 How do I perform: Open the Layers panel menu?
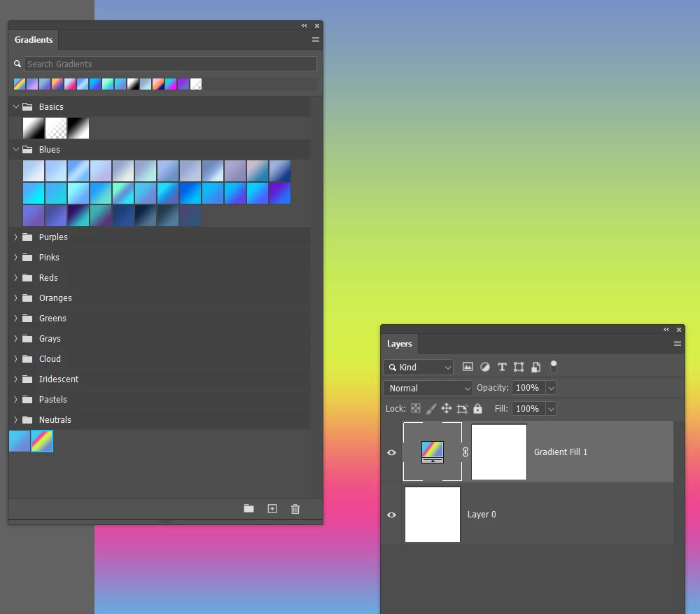pyautogui.click(x=677, y=343)
